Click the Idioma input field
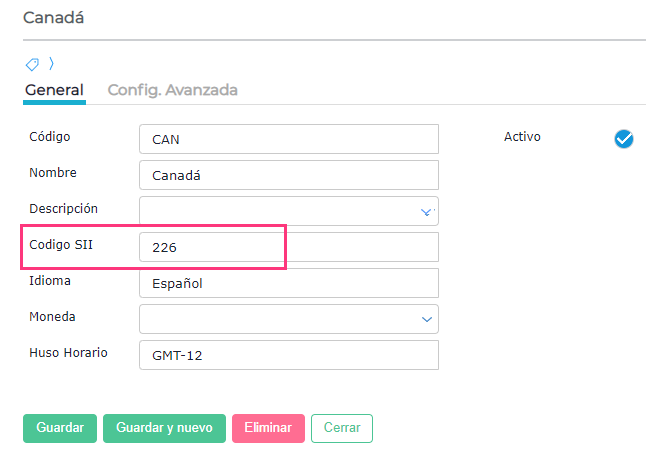Viewport: 650px width, 449px height. click(288, 283)
